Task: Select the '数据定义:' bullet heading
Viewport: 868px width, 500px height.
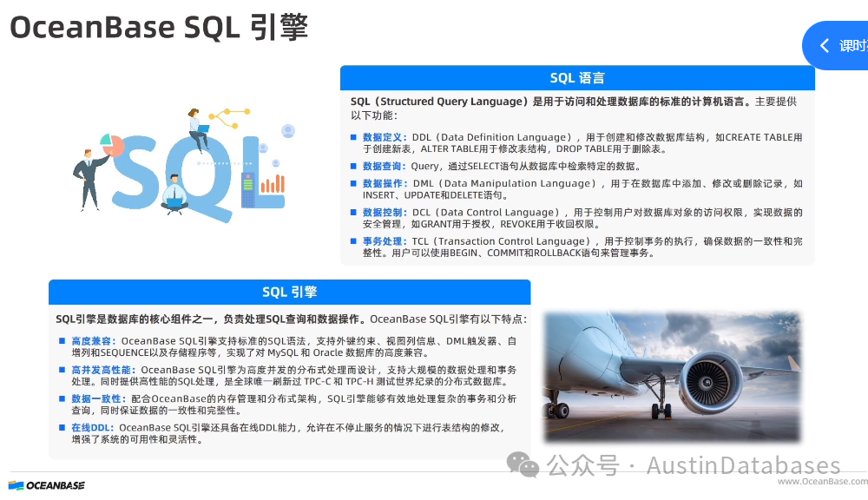Action: pos(385,137)
